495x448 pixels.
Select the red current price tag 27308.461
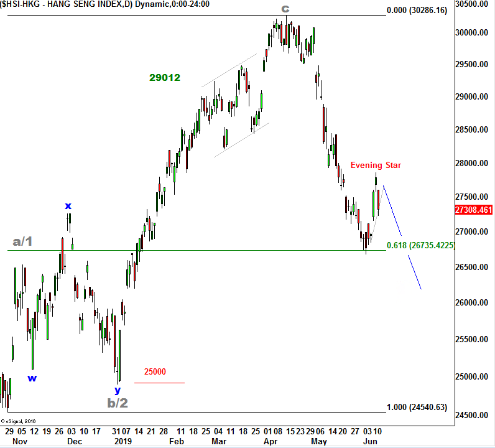click(x=474, y=210)
